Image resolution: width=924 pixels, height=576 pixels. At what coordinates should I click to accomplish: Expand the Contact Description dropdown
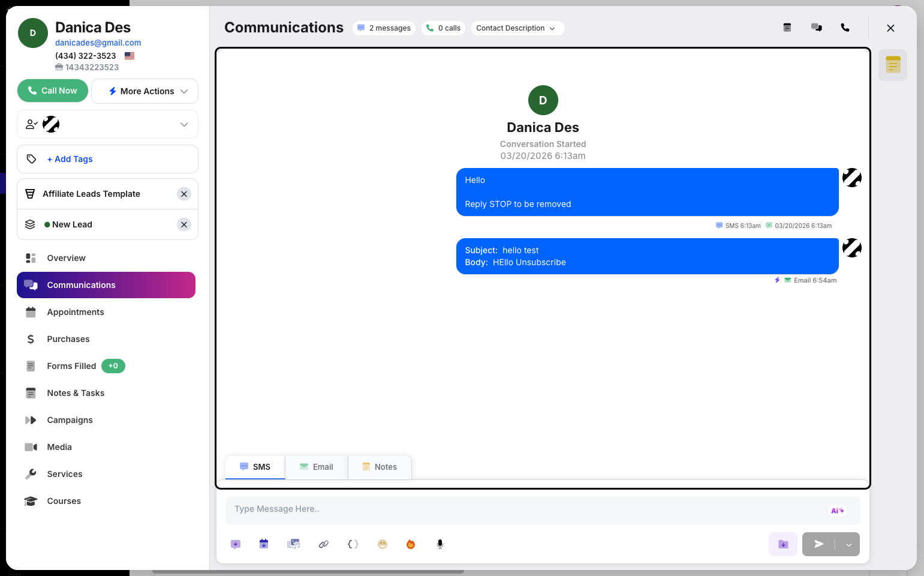click(x=517, y=28)
